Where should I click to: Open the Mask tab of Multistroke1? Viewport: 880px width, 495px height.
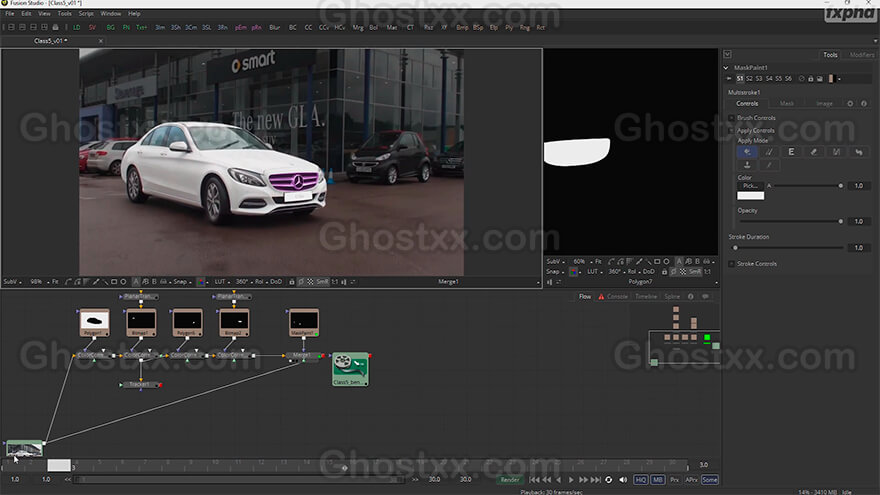[786, 104]
